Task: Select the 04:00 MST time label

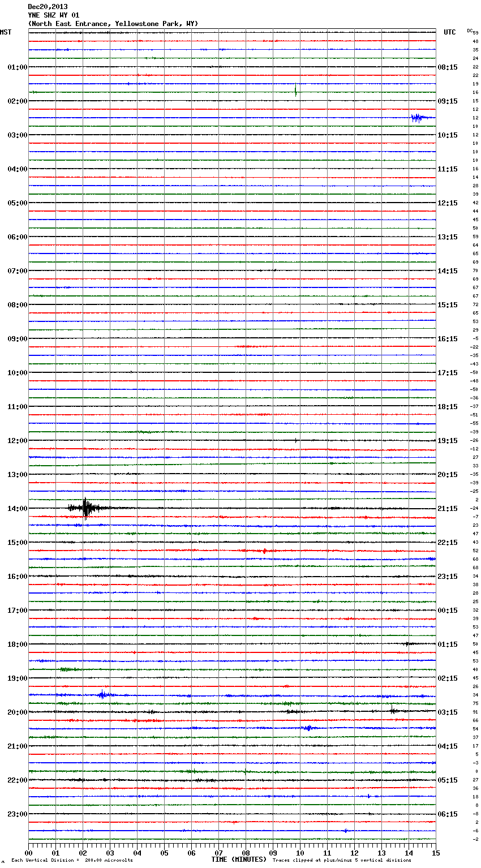Action: click(18, 169)
